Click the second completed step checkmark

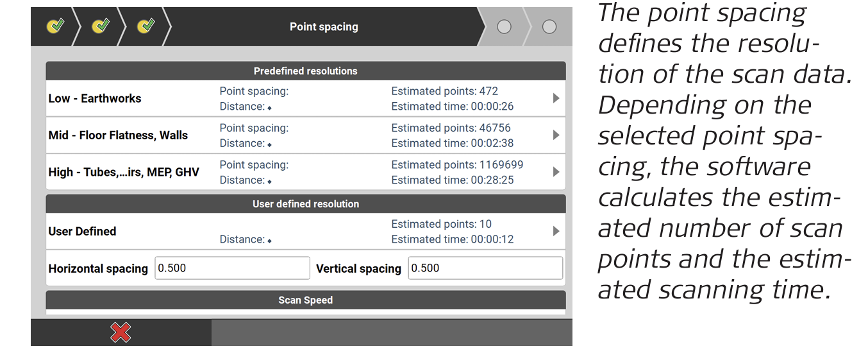click(x=101, y=26)
